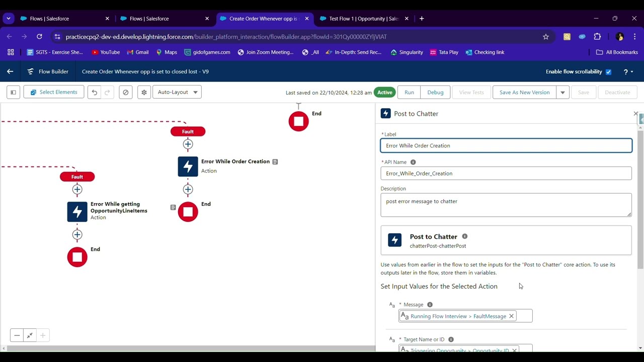Toggle Enable flow scrollability checkbox
Viewport: 644px width, 362px height.
pos(608,72)
